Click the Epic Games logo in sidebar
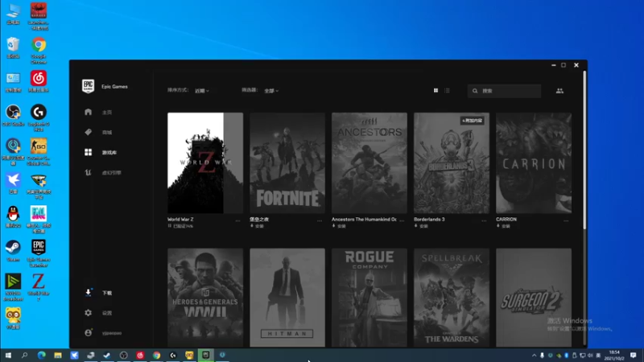 (x=88, y=86)
